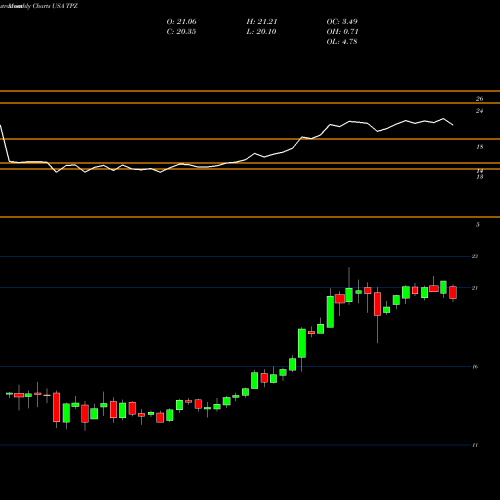Click the rightmost red candlestick
Viewport: 500px width, 500px height.
click(453, 292)
